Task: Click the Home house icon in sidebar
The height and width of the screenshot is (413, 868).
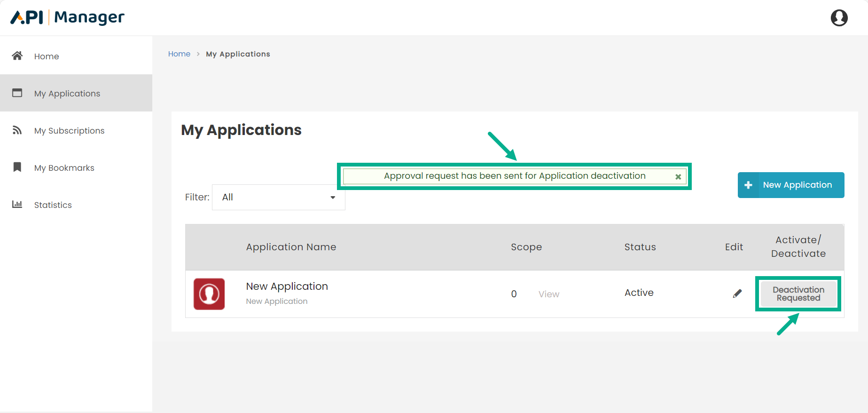Action: (17, 56)
